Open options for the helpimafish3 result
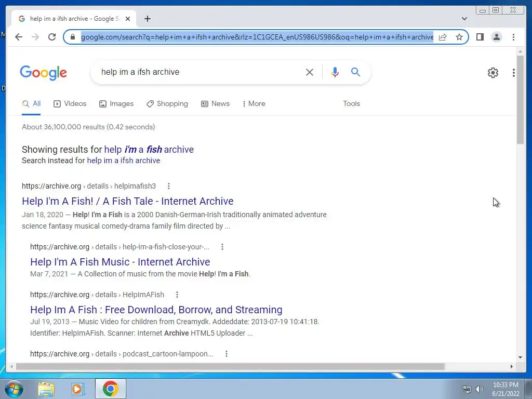This screenshot has width=532, height=399. (169, 186)
